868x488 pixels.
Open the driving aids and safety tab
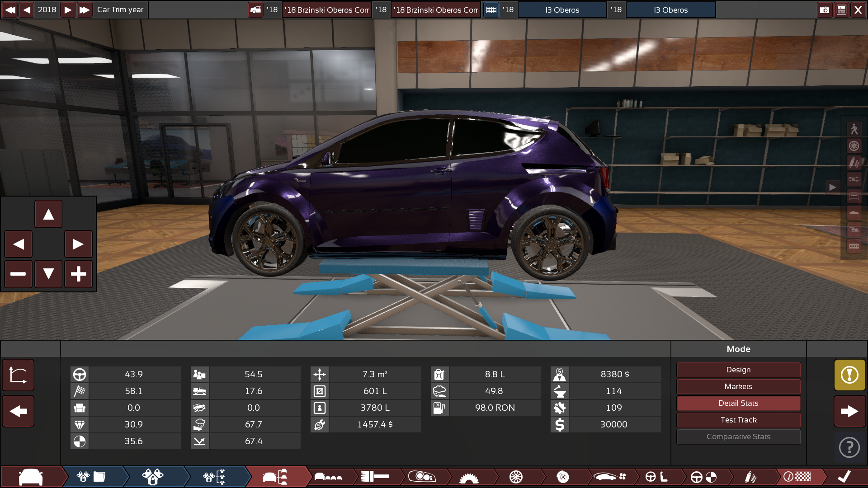(704, 477)
